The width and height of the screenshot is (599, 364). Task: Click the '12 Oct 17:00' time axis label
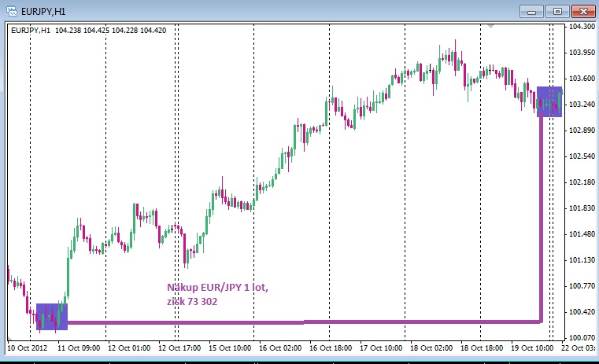tap(179, 348)
